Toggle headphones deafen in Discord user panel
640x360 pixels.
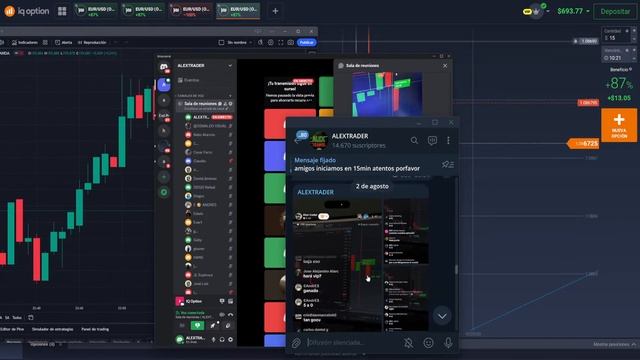click(222, 339)
